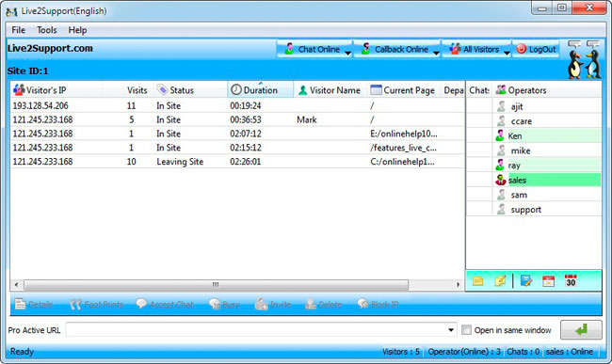Select the visitor named Mark
This screenshot has height=364, width=612.
(237, 119)
